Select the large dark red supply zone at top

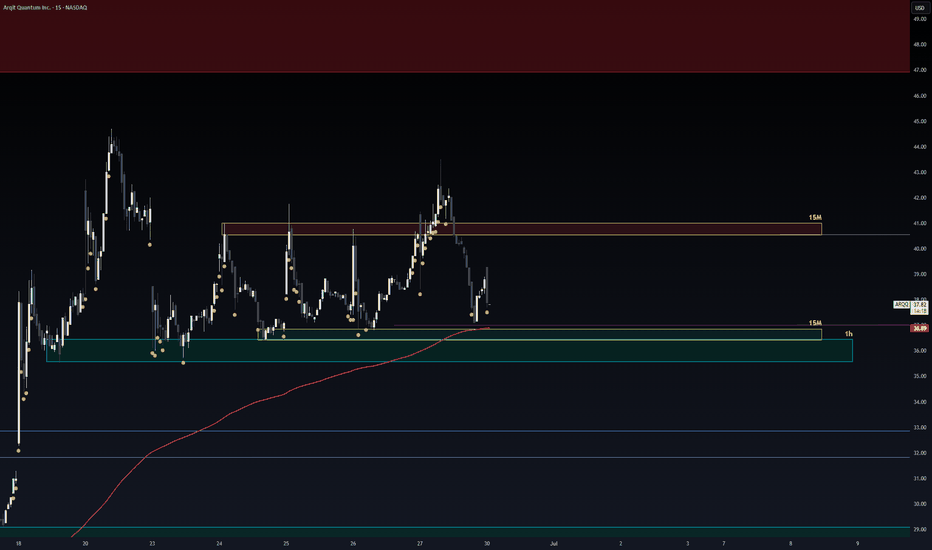[x=455, y=36]
